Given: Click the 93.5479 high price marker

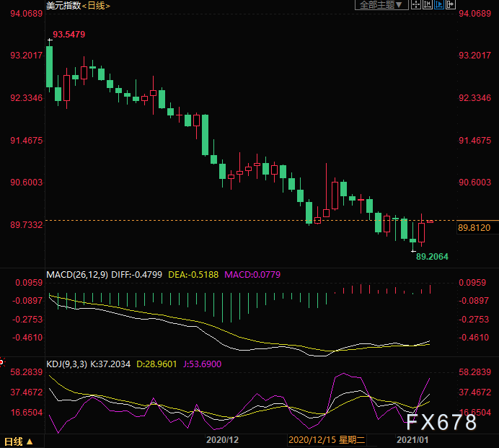Looking at the screenshot, I should click(x=70, y=35).
